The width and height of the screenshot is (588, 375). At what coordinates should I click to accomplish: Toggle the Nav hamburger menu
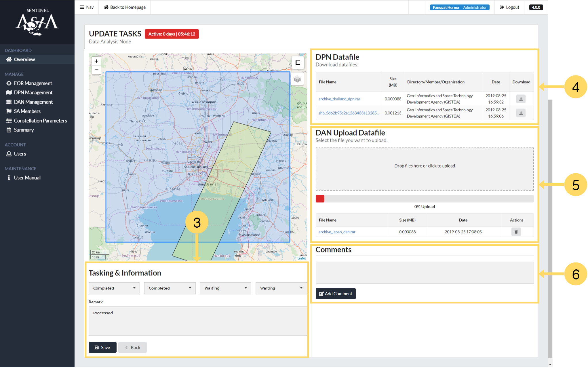coord(87,7)
